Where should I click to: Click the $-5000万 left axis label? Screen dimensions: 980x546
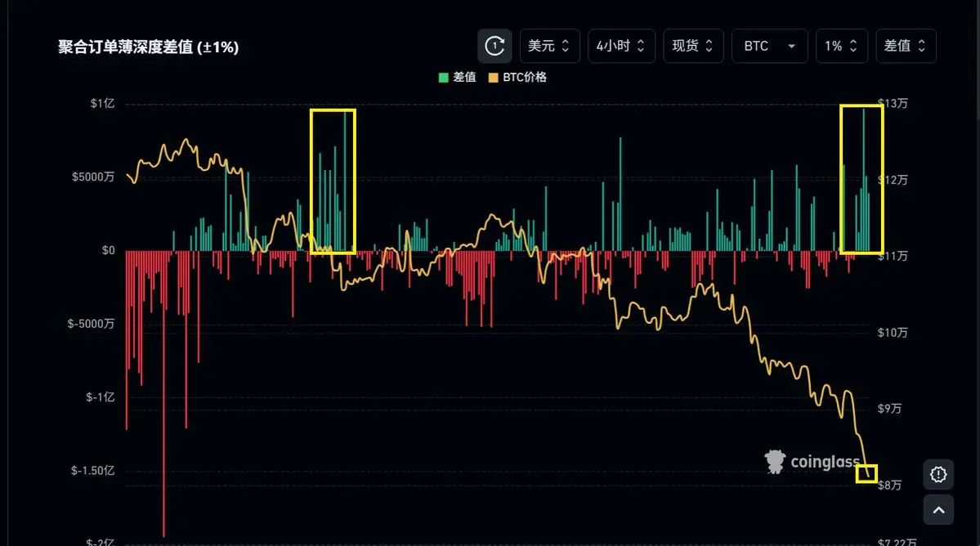[91, 324]
